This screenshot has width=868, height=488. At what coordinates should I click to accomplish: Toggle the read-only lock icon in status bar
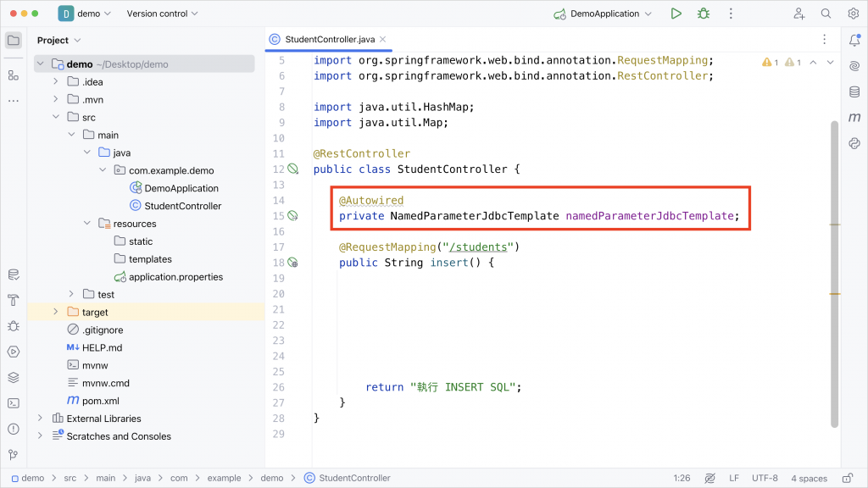point(848,478)
